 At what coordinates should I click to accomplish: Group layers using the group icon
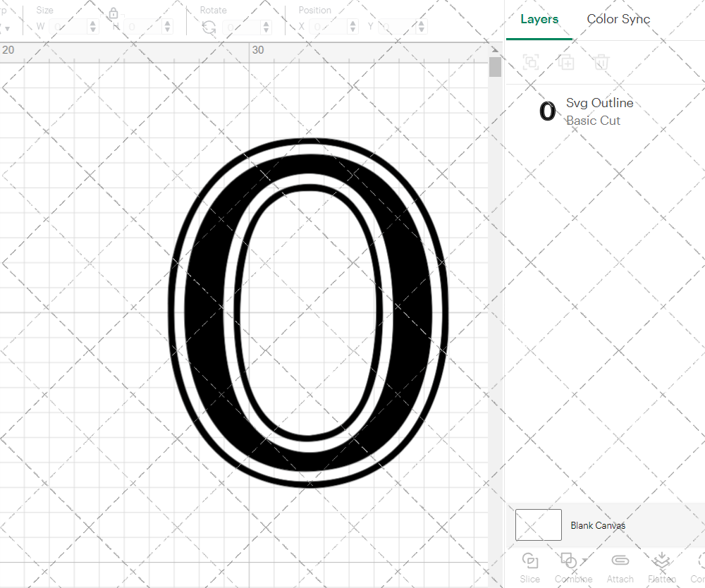click(530, 62)
